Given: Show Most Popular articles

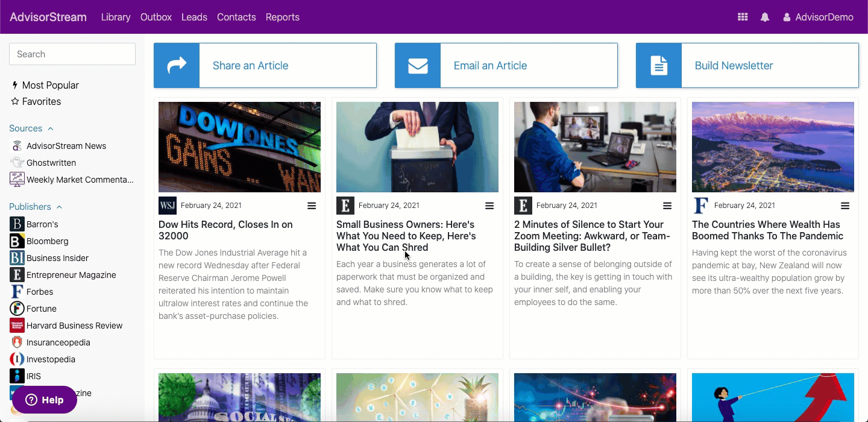Looking at the screenshot, I should [x=45, y=86].
